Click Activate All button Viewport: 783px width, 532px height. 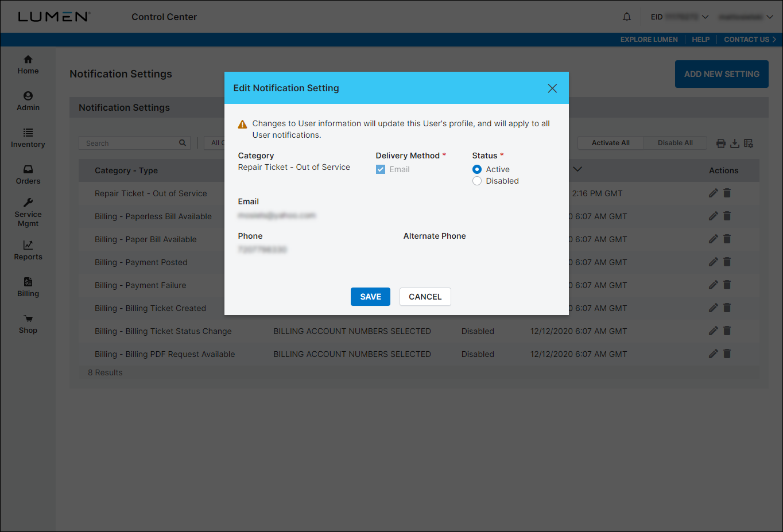611,143
